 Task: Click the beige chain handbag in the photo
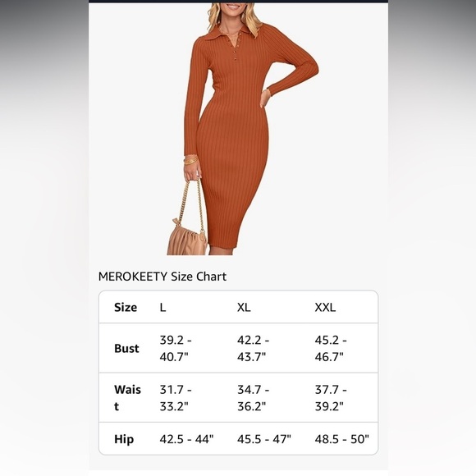click(187, 222)
